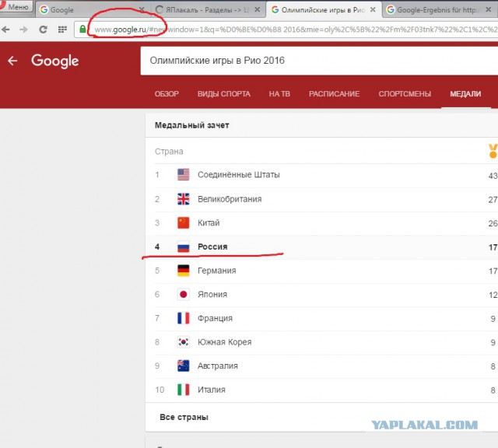Select the Олимпийские игры в Рио browser tab
The width and height of the screenshot is (498, 448).
tap(324, 10)
